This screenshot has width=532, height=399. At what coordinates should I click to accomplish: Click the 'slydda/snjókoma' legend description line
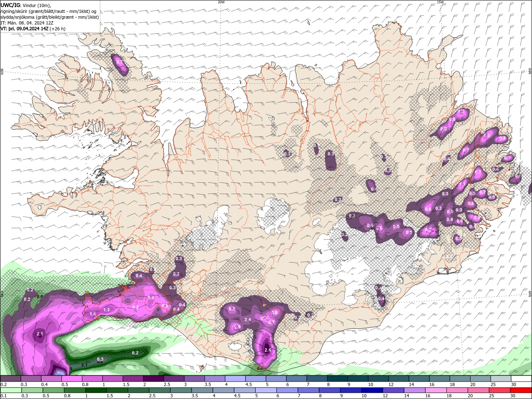[49, 17]
